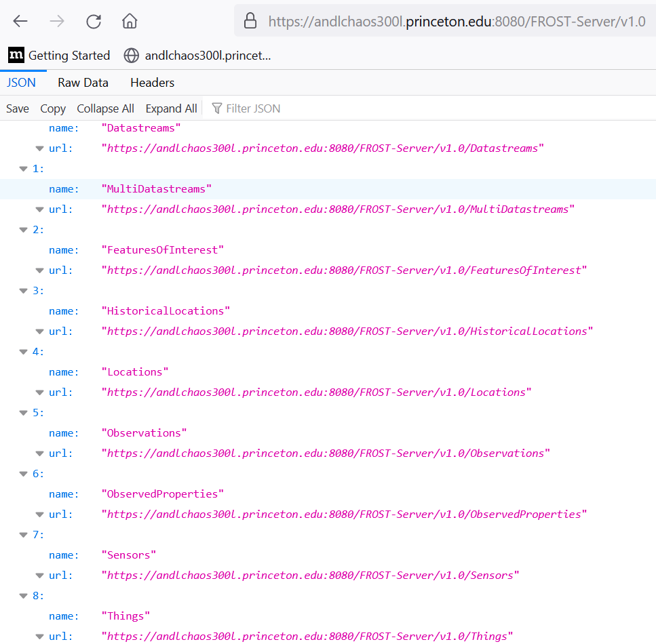This screenshot has width=656, height=644.
Task: Open the Observations URL link
Action: [x=326, y=454]
